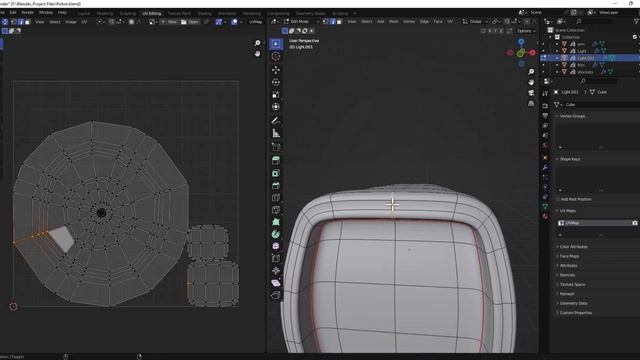The width and height of the screenshot is (640, 360).
Task: Activate the Select Box tool in 3D viewport
Action: coord(276,44)
